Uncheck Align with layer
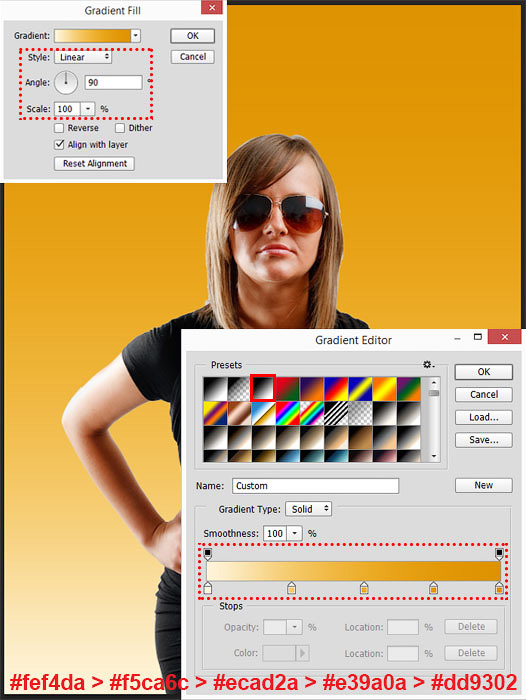The height and width of the screenshot is (700, 526). (59, 145)
